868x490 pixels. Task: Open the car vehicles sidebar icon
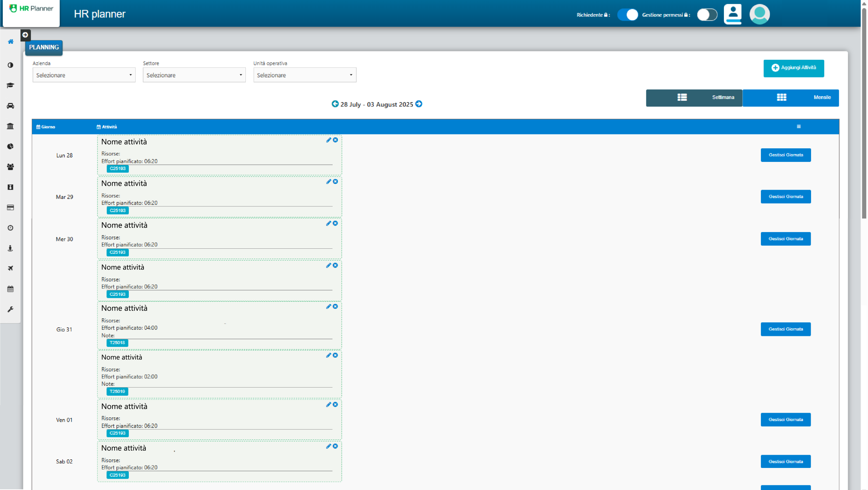tap(11, 106)
